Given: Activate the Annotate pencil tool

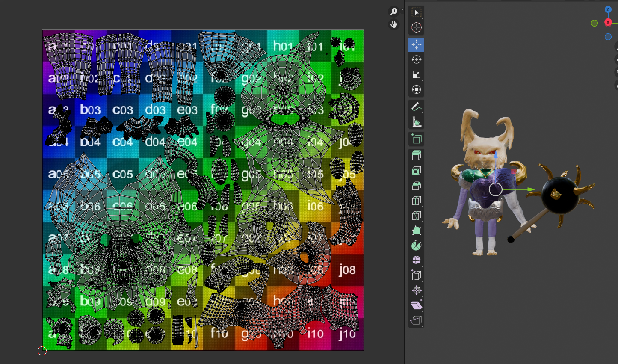Looking at the screenshot, I should pyautogui.click(x=416, y=107).
